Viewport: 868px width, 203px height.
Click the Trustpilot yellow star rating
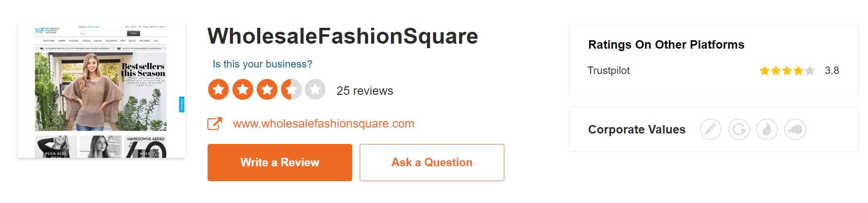(787, 70)
